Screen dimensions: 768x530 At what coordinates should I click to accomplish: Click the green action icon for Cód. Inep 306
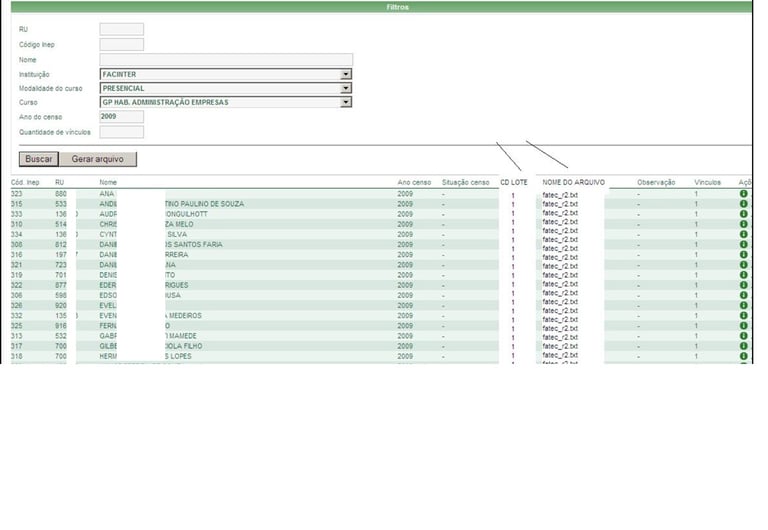coord(744,295)
